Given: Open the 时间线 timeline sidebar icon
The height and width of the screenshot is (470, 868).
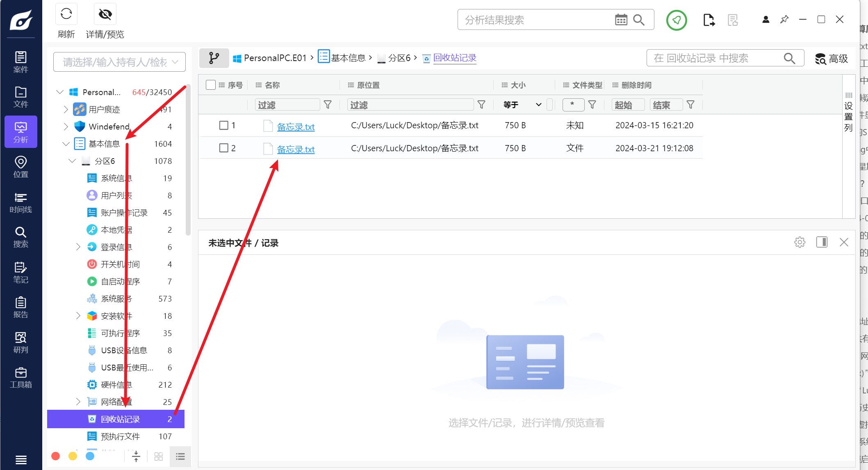Looking at the screenshot, I should (21, 203).
